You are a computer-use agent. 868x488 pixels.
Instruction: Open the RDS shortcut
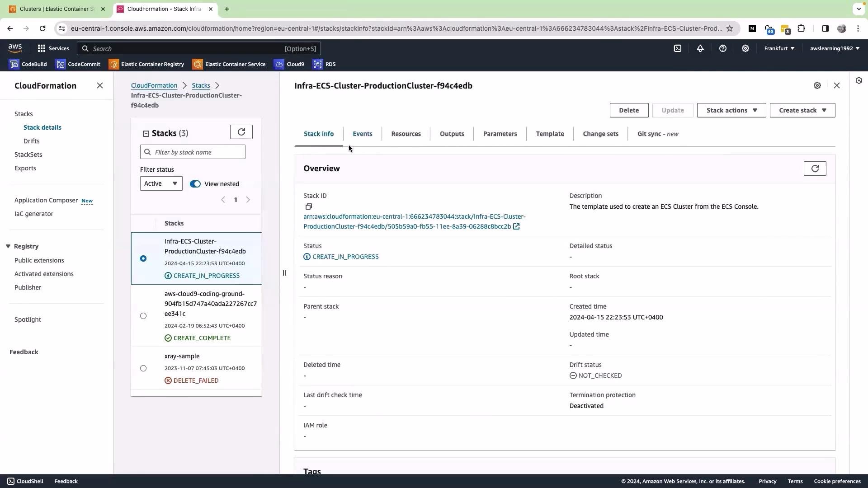point(325,64)
